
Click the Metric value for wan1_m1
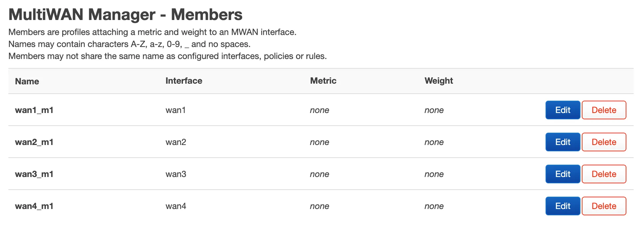(x=319, y=110)
